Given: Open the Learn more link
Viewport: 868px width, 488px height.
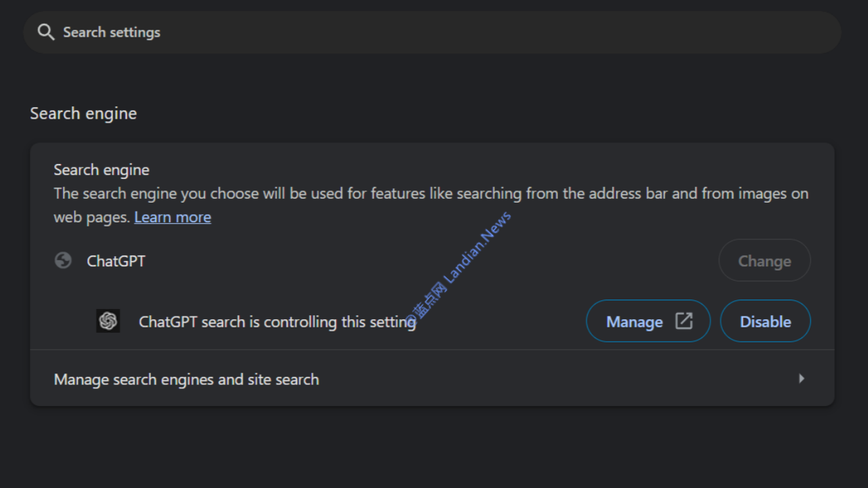Looking at the screenshot, I should point(172,217).
